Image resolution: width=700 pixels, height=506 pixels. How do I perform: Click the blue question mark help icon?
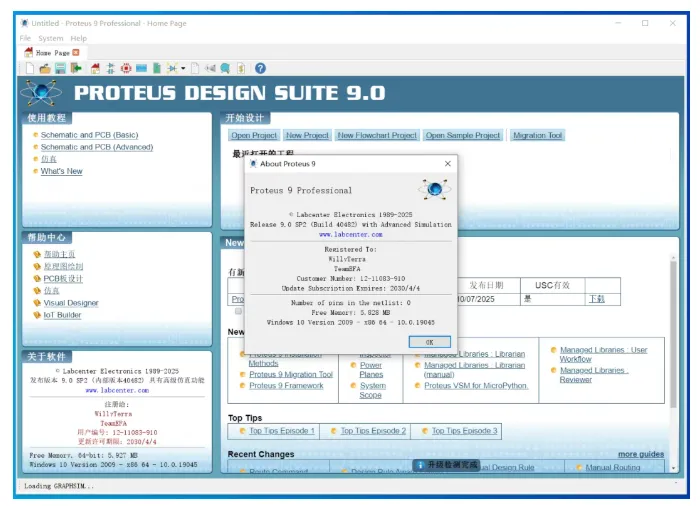tap(260, 68)
